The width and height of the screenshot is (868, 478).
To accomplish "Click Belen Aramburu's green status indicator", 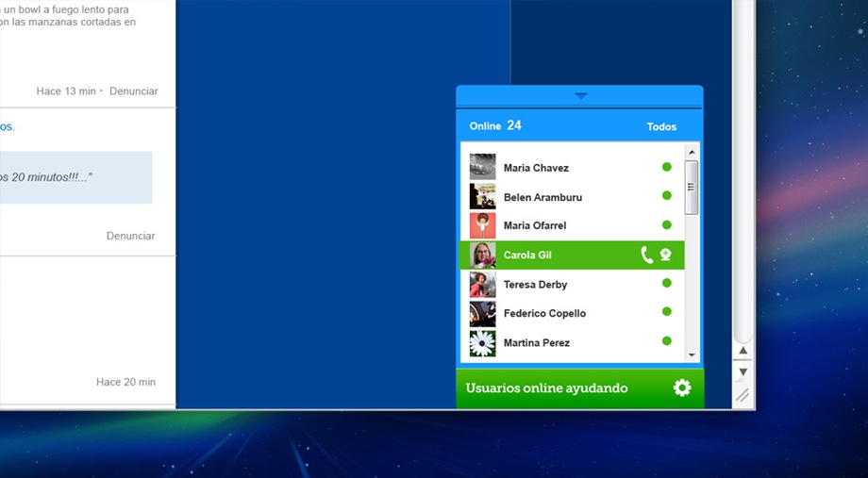I will click(666, 196).
